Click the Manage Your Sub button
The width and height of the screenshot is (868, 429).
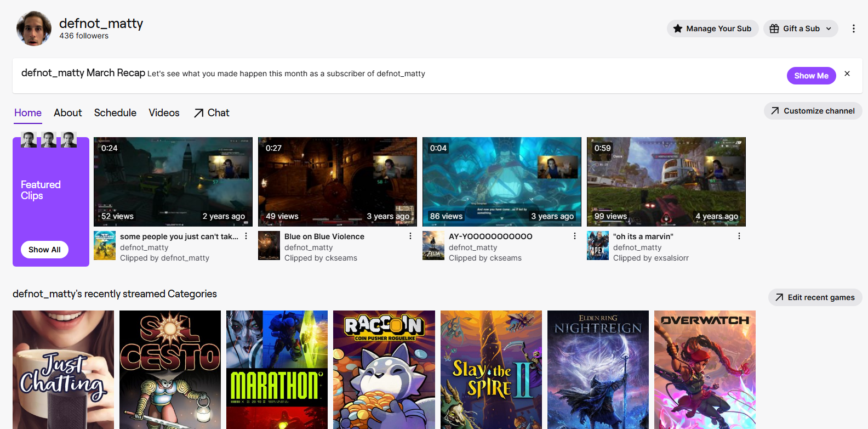pos(712,29)
